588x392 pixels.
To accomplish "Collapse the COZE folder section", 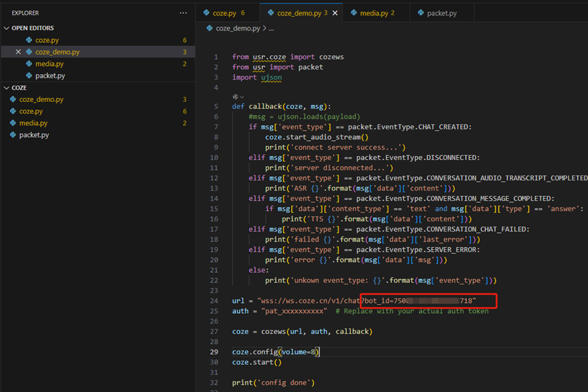I will (x=7, y=88).
